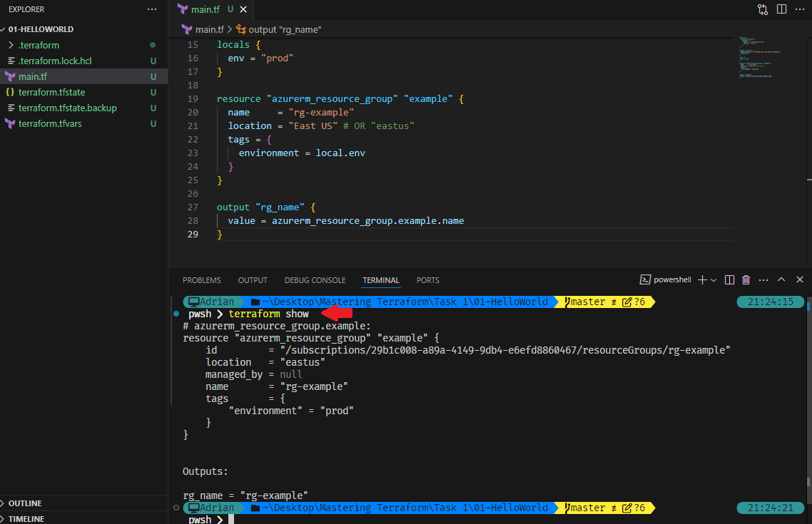Close the terminal panel
This screenshot has height=524, width=812.
pyautogui.click(x=800, y=280)
